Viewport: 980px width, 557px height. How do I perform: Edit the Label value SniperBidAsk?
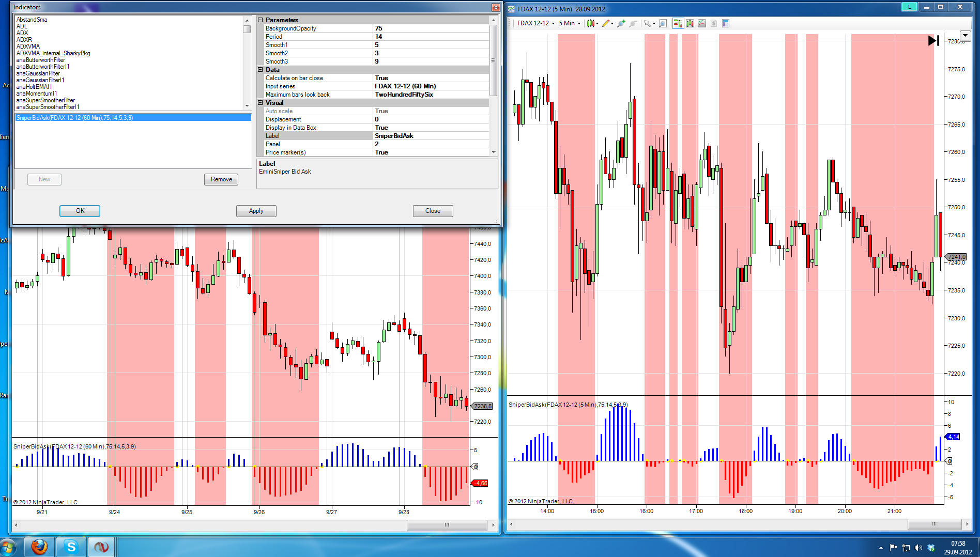(x=431, y=136)
